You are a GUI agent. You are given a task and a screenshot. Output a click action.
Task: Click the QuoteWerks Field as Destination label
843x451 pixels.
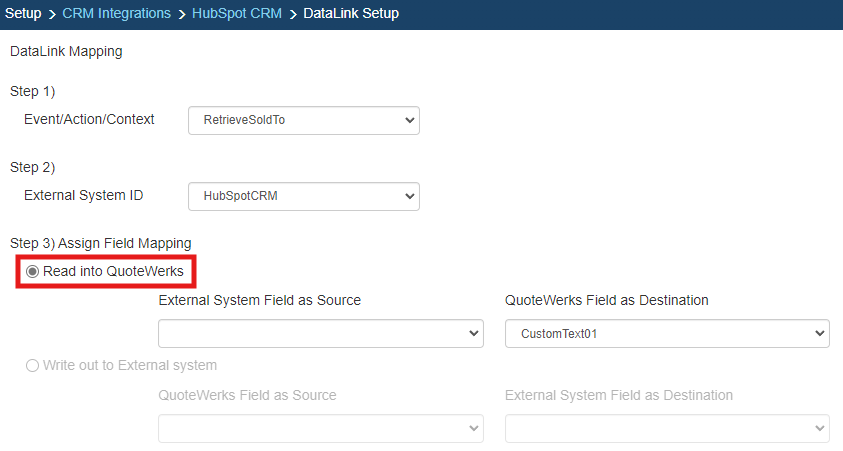pos(606,300)
